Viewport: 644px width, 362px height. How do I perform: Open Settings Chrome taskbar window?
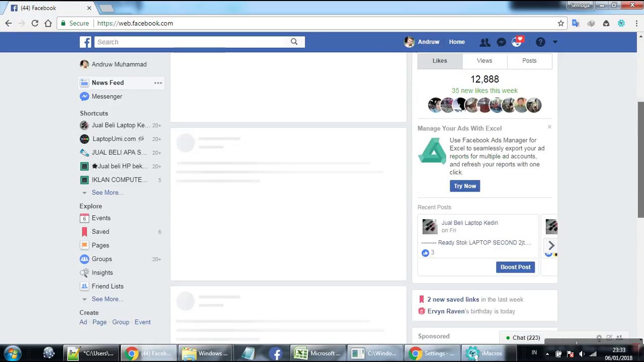click(x=432, y=353)
